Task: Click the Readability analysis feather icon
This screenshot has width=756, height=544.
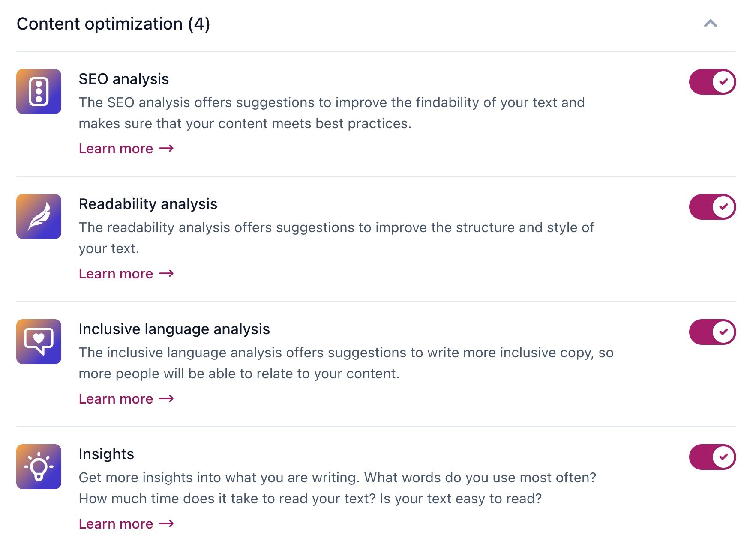Action: tap(39, 216)
